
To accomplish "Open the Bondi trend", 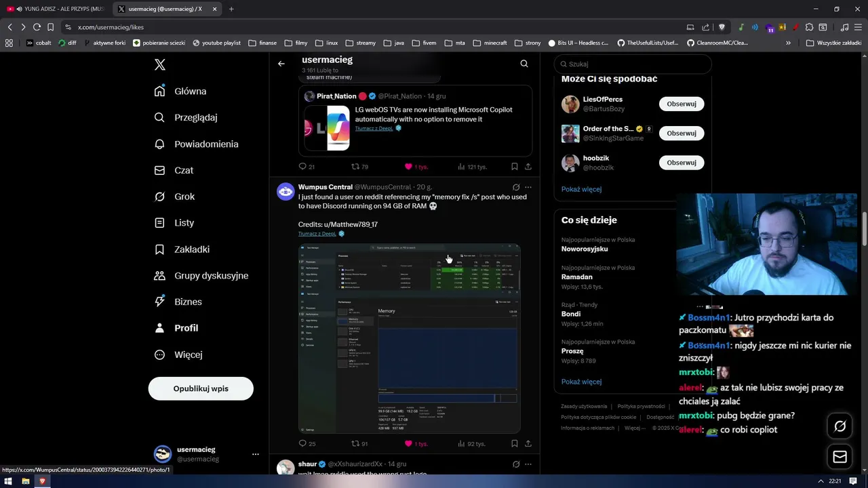I will pyautogui.click(x=571, y=314).
